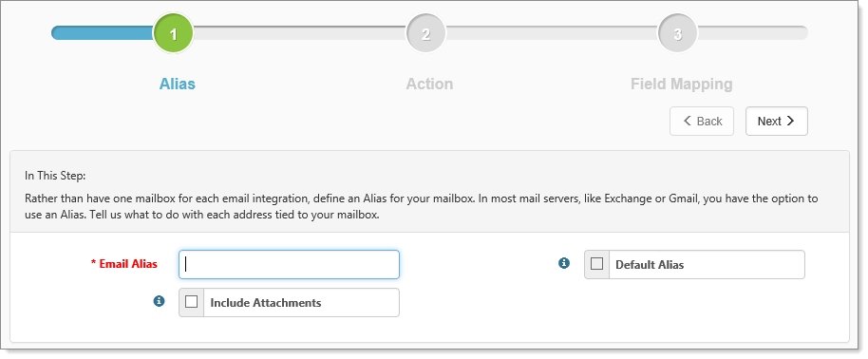
Task: Open the Field Mapping step label
Action: (x=682, y=85)
